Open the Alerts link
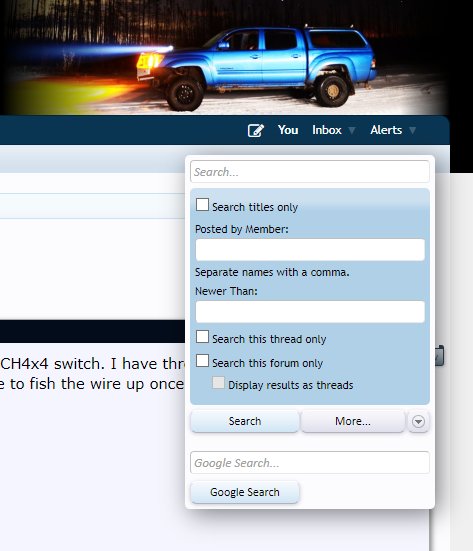This screenshot has height=551, width=473. pyautogui.click(x=385, y=130)
